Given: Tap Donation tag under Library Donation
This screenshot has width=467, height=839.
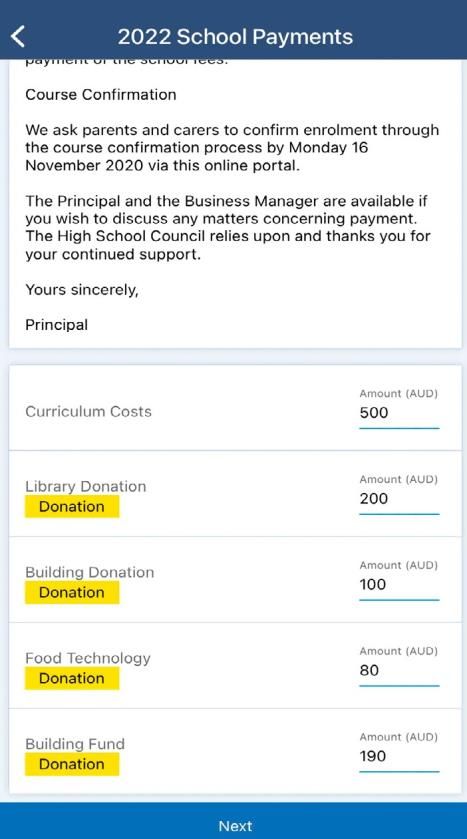Looking at the screenshot, I should pos(72,507).
